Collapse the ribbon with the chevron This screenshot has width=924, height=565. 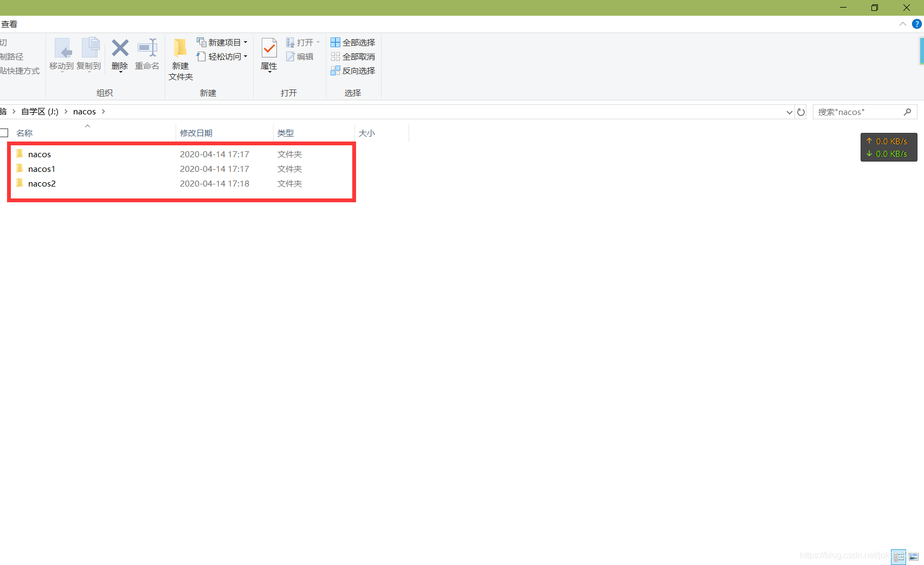pyautogui.click(x=902, y=24)
